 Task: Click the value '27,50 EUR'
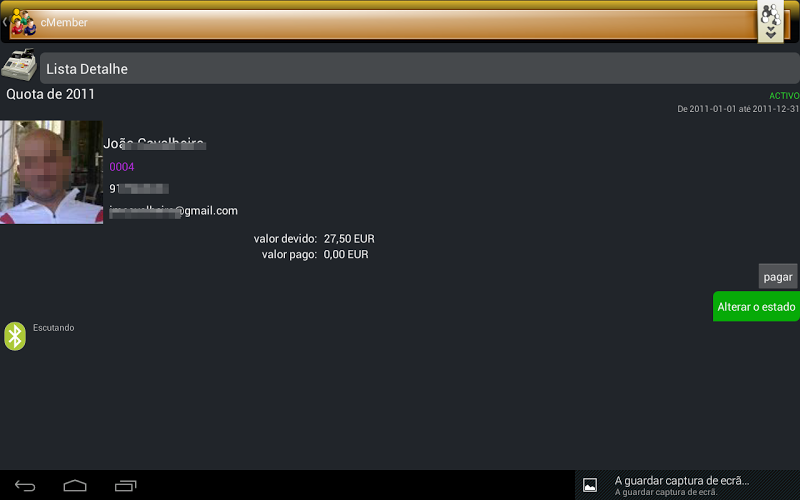coord(349,239)
